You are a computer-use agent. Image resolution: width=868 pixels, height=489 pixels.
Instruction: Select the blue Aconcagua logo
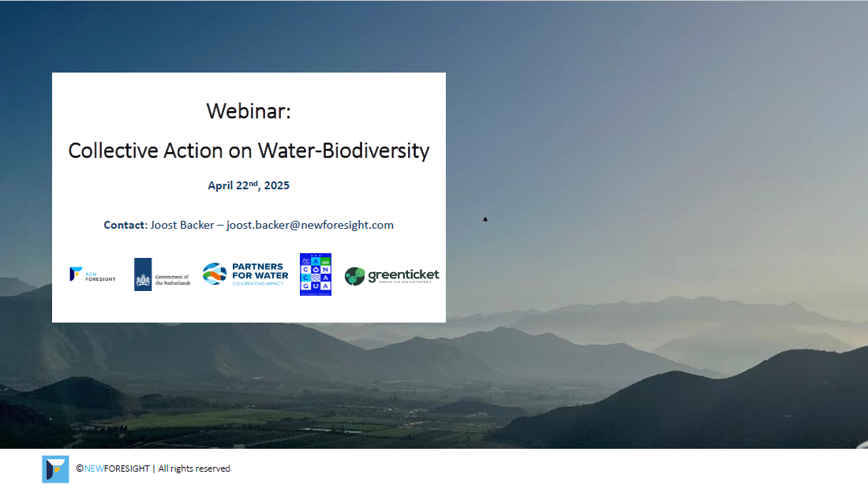click(316, 274)
